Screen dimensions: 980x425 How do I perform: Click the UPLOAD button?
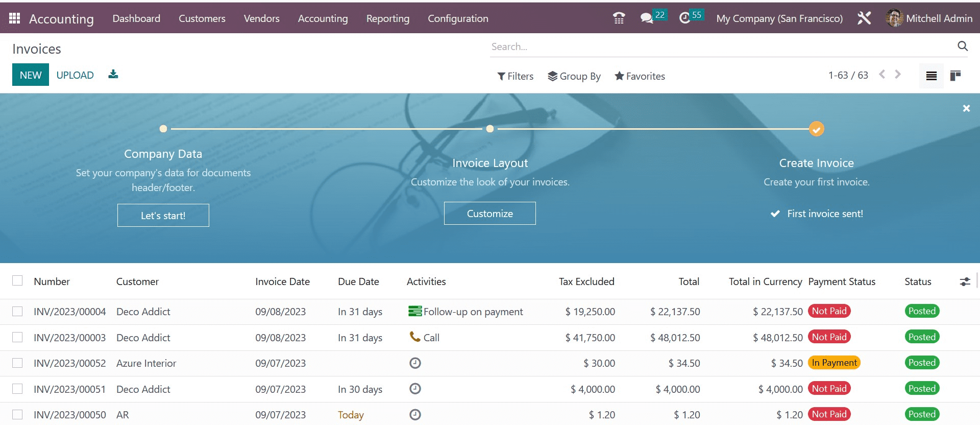pyautogui.click(x=75, y=75)
